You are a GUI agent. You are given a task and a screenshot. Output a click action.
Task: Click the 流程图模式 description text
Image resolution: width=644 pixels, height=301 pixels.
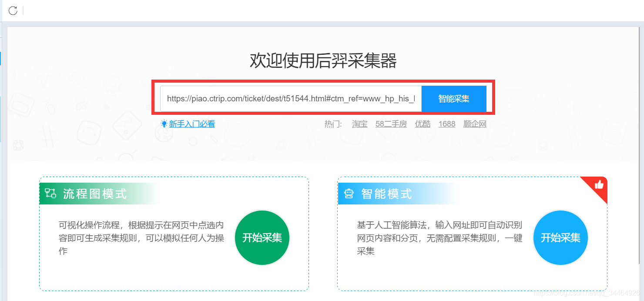point(141,238)
